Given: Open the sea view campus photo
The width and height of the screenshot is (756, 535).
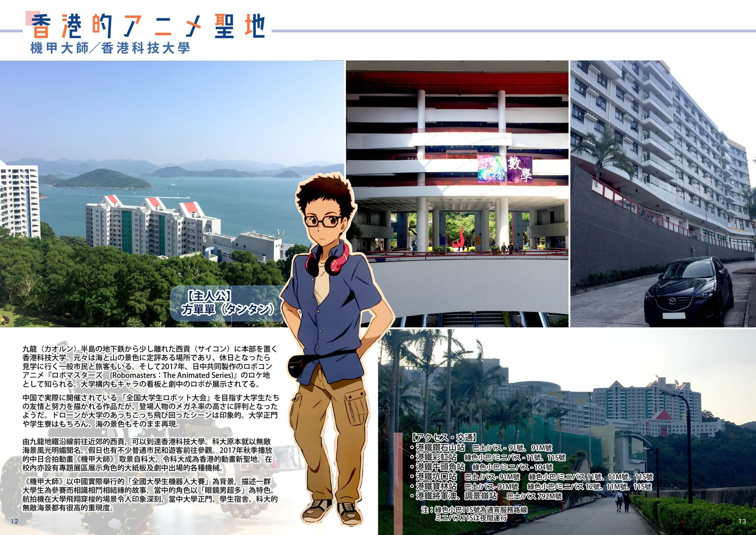Looking at the screenshot, I should pyautogui.click(x=172, y=194).
